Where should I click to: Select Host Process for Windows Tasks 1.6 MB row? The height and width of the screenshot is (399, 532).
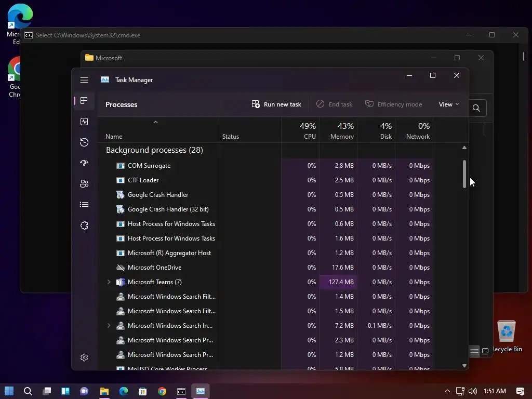(x=265, y=238)
